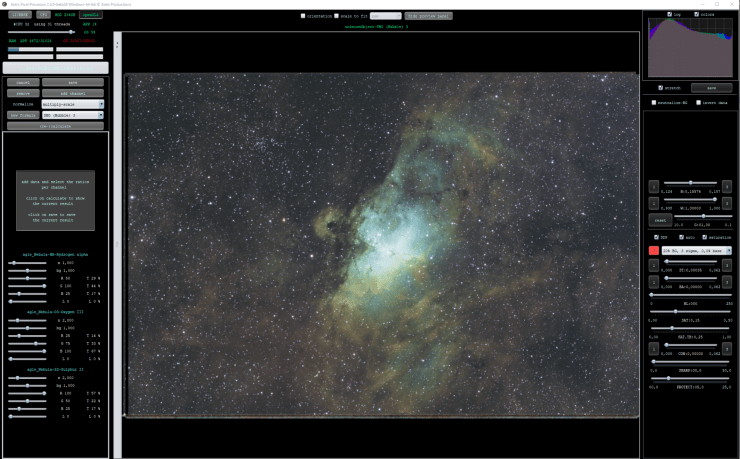This screenshot has width=740, height=459.
Task: Click right step button of W slider
Action: [727, 203]
